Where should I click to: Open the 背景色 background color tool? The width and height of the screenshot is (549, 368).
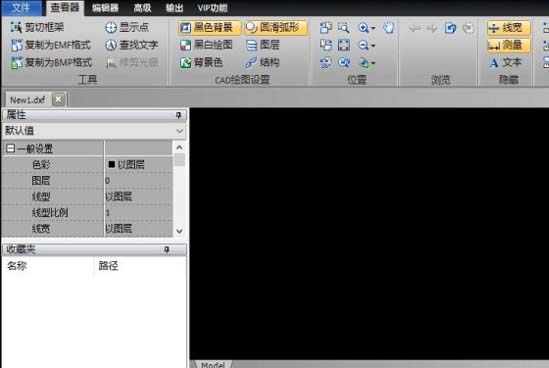pos(201,62)
